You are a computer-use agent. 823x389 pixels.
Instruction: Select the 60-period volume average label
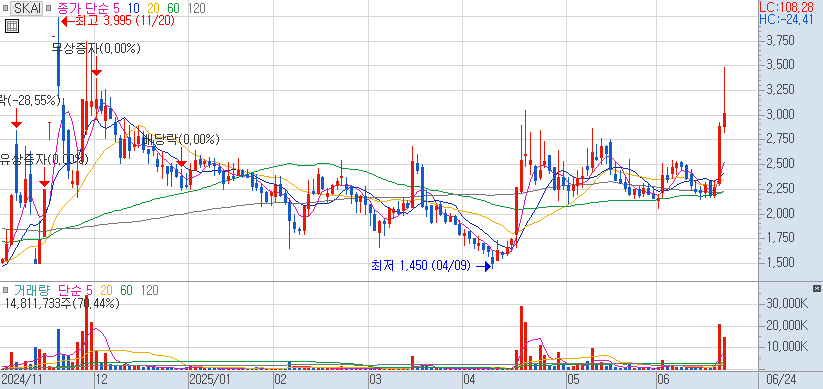click(x=126, y=290)
